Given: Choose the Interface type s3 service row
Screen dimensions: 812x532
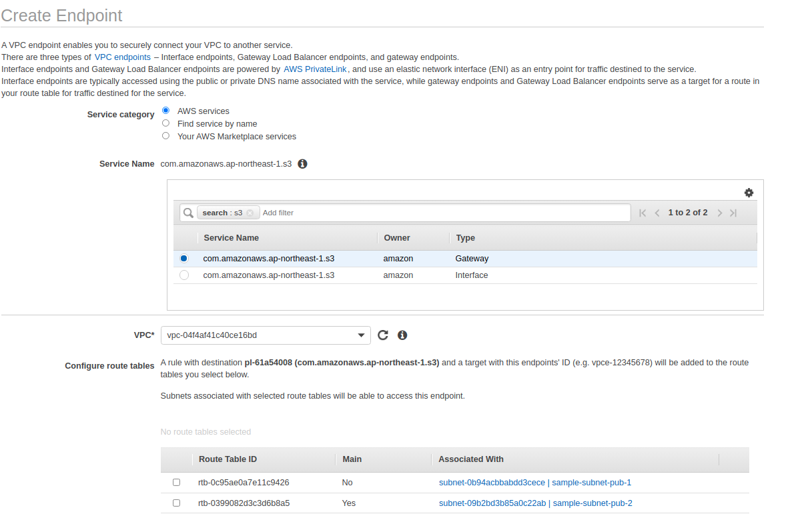Looking at the screenshot, I should (x=184, y=275).
